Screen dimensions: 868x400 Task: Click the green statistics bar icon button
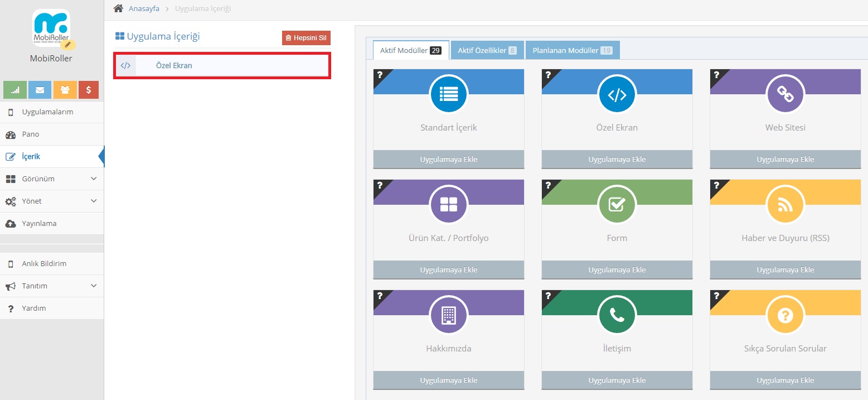click(x=15, y=90)
